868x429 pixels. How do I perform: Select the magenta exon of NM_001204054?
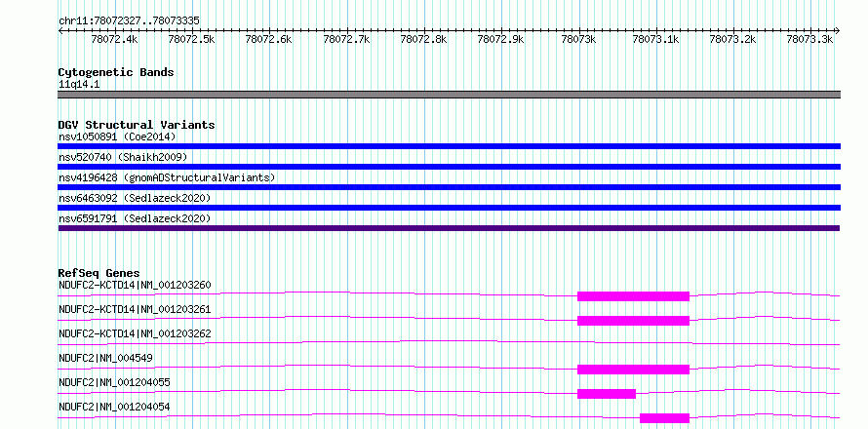tap(664, 418)
